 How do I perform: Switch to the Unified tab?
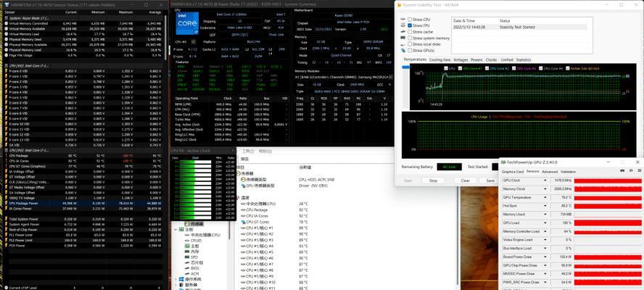coord(507,60)
